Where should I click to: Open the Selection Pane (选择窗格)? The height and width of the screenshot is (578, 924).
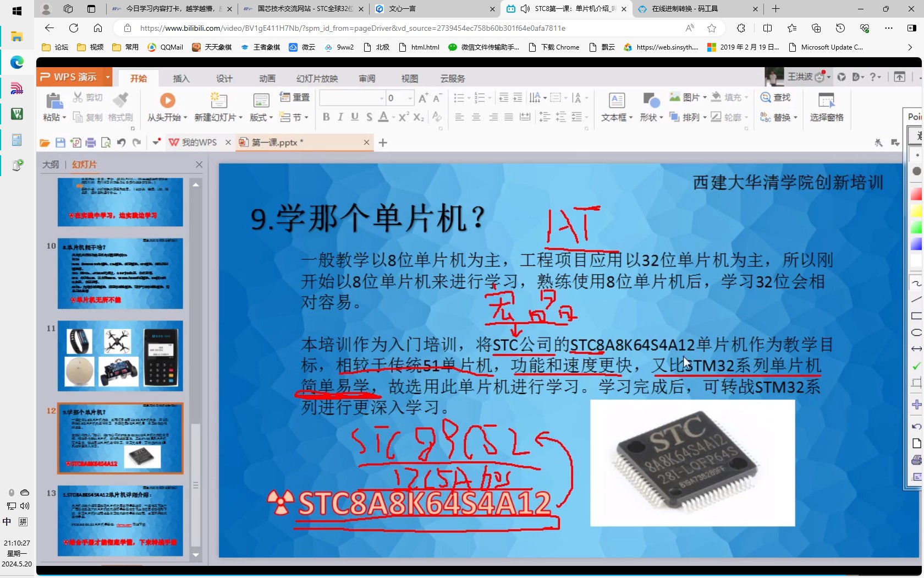coord(826,107)
